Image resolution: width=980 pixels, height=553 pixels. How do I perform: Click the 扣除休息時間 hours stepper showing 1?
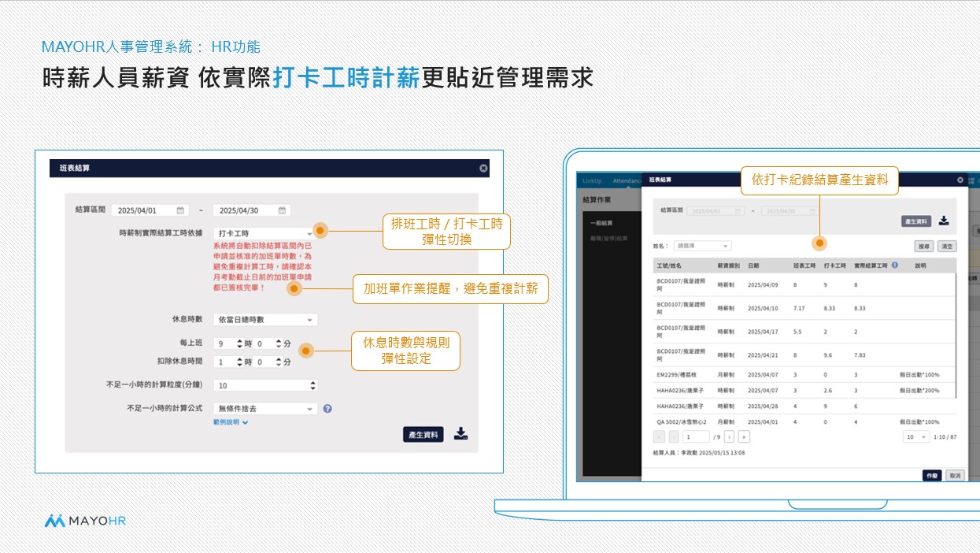click(228, 362)
